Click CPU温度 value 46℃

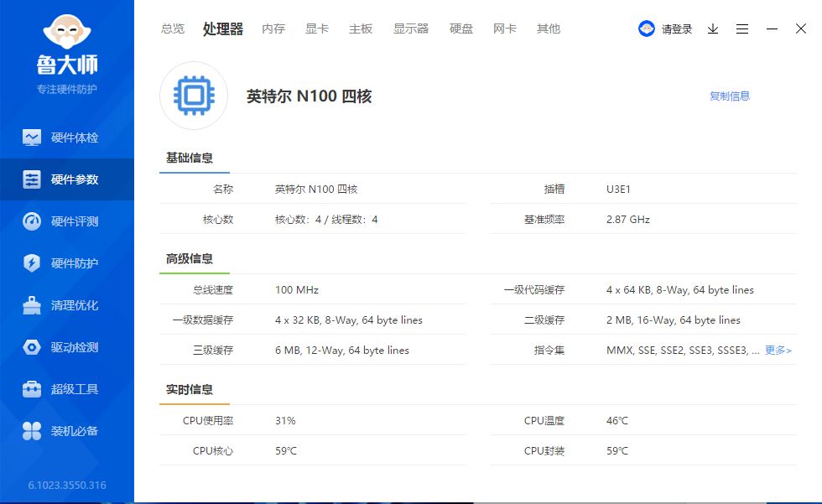[x=617, y=421]
